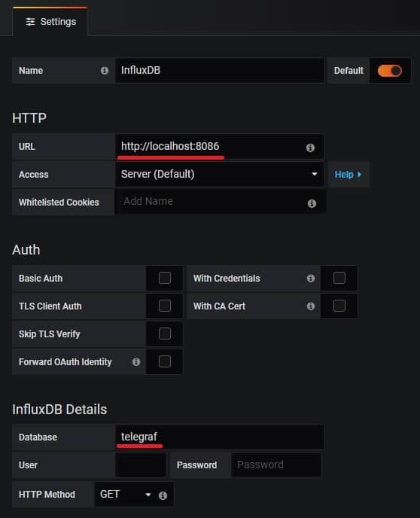Enable the Basic Auth checkbox
Image resolution: width=420 pixels, height=518 pixels.
tap(164, 278)
